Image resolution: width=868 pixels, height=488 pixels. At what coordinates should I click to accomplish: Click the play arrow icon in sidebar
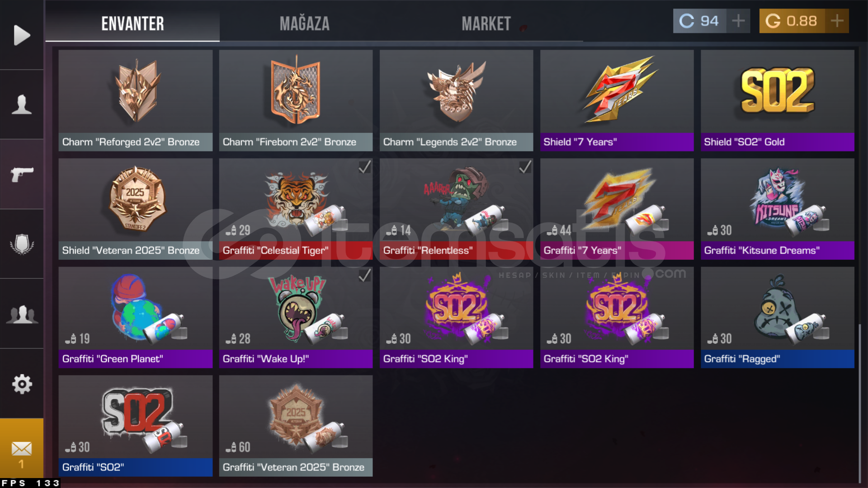tap(22, 35)
